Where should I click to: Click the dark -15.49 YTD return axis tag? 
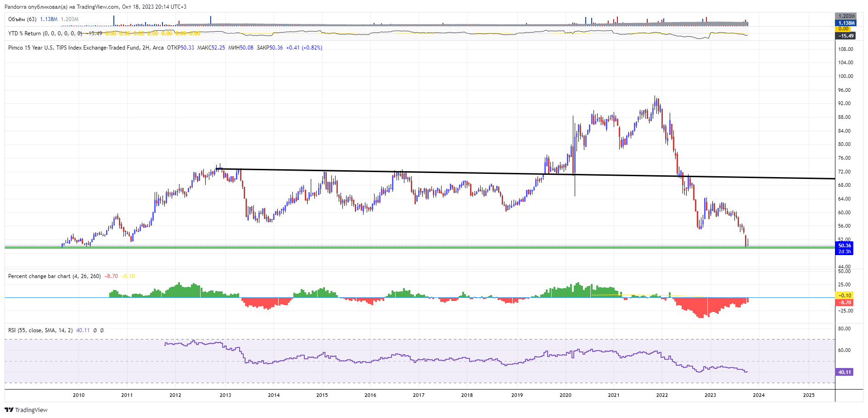click(x=846, y=36)
